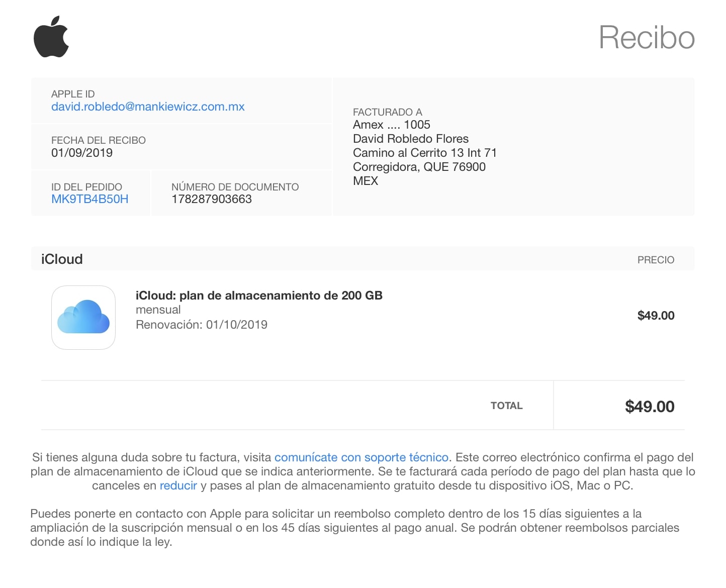
Task: Click 'Corregidora, QUE 76900' text
Action: (x=419, y=167)
